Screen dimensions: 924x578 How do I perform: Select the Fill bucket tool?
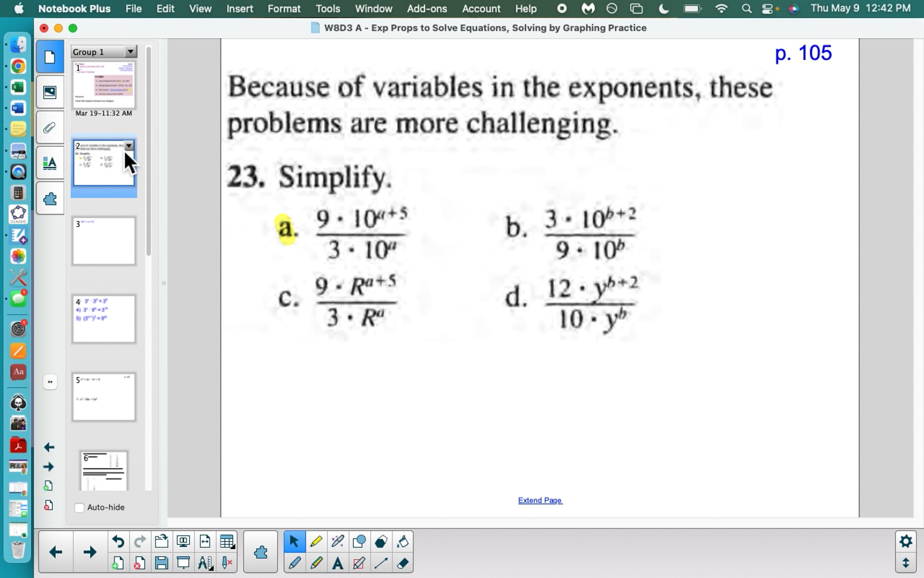tap(403, 542)
